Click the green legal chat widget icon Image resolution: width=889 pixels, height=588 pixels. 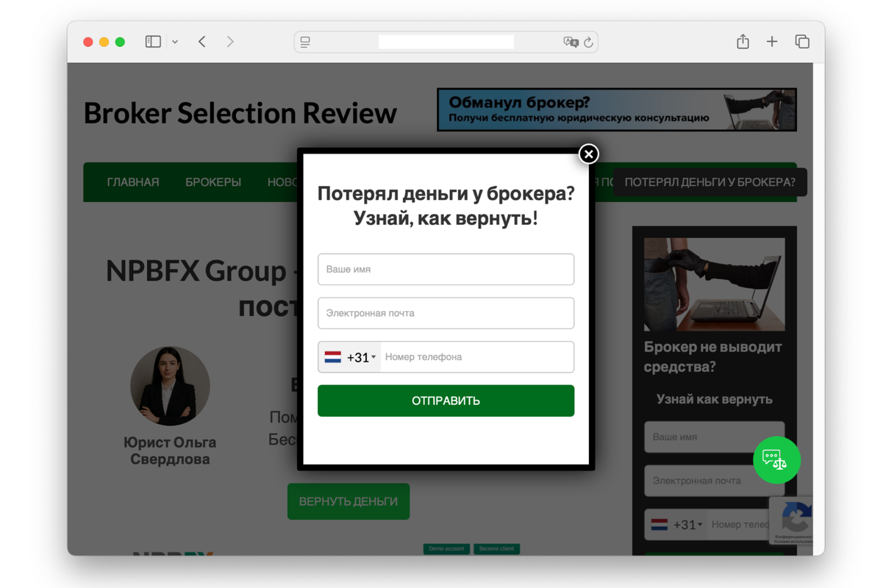pos(776,460)
